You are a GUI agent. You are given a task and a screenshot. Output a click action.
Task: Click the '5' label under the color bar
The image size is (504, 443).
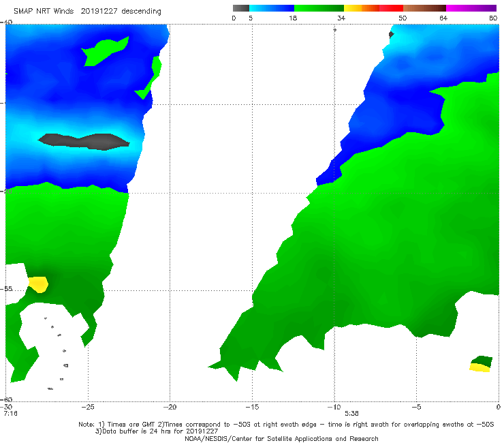point(251,18)
